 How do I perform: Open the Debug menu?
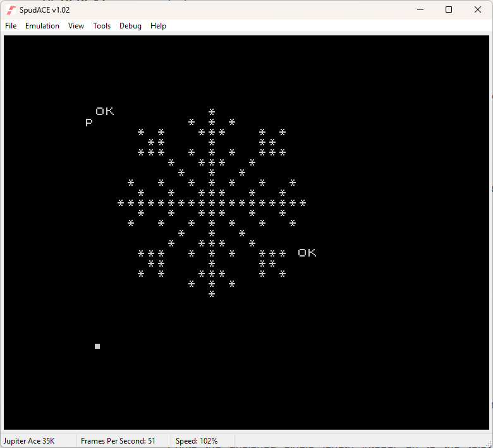tap(130, 26)
